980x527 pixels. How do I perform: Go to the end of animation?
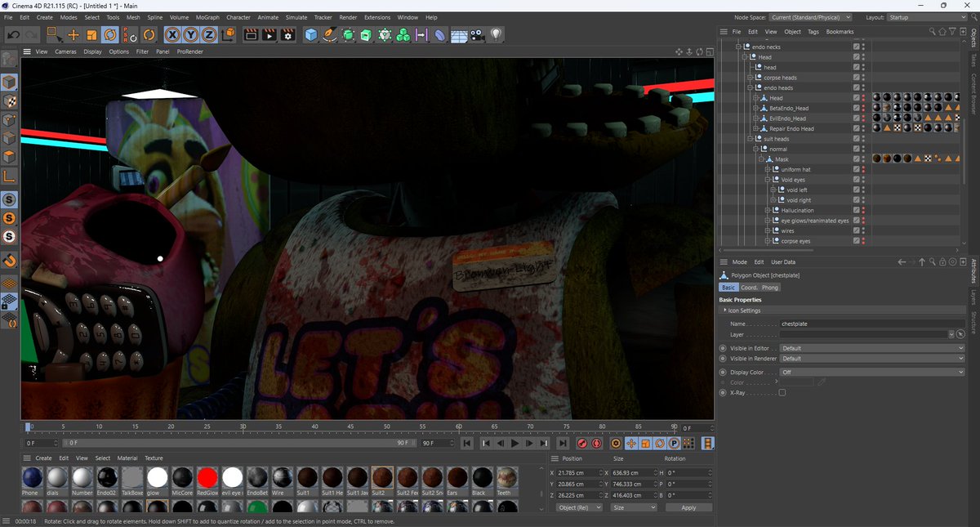[x=563, y=443]
